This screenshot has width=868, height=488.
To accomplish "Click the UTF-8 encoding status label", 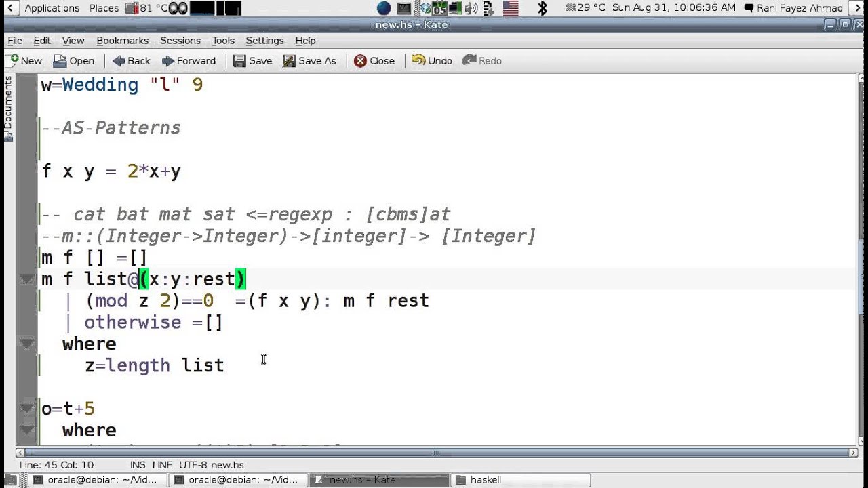I will (x=194, y=465).
